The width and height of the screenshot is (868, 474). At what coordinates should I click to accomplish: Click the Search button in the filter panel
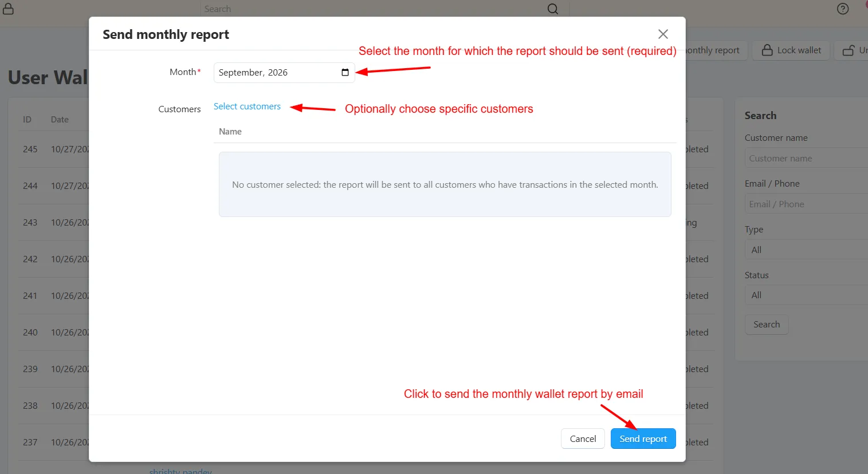(767, 325)
